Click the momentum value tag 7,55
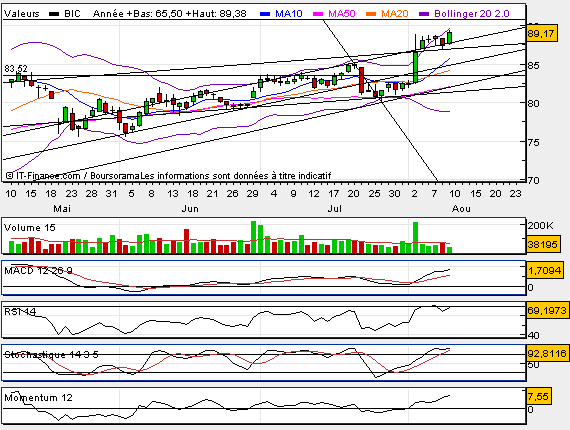 (538, 396)
